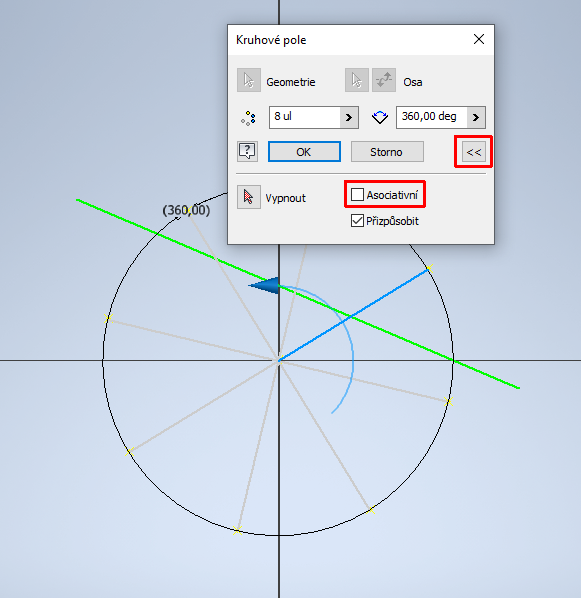Screen dimensions: 581x598
Task: Flip the axis direction with the reverse icon
Action: pos(384,80)
